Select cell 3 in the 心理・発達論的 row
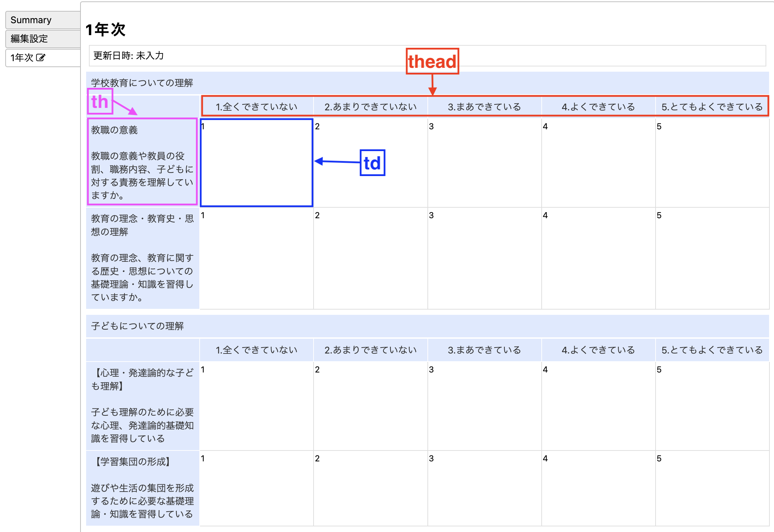This screenshot has width=774, height=532. coord(484,406)
